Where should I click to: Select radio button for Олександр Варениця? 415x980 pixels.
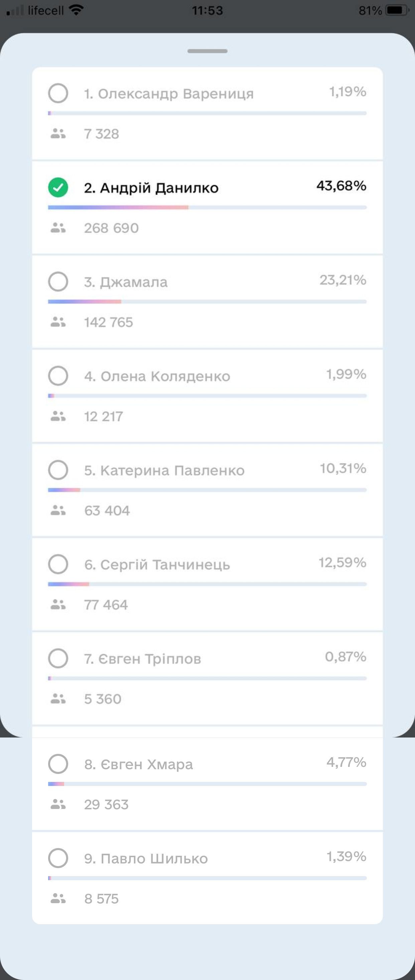(x=58, y=93)
